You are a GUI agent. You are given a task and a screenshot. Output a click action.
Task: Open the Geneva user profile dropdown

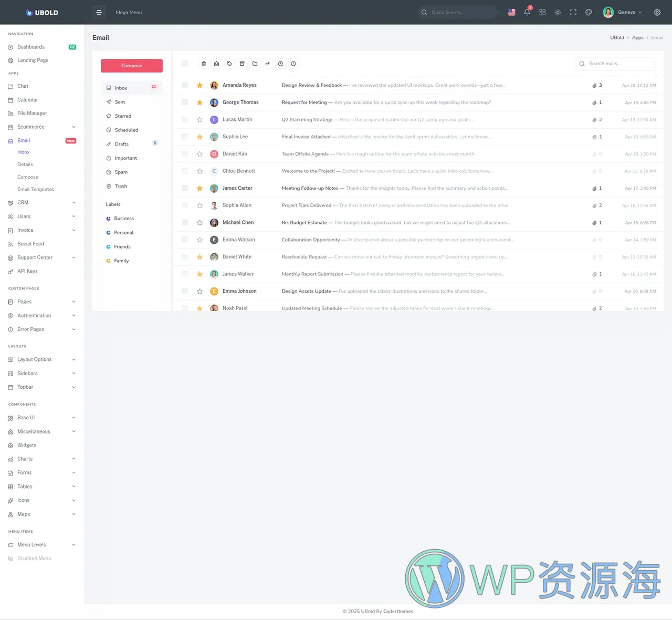click(622, 12)
